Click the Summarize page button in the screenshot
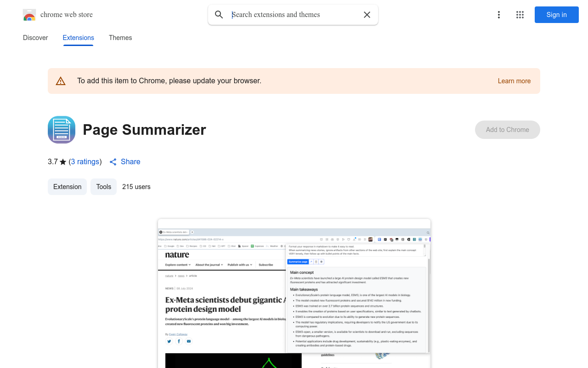 [298, 262]
